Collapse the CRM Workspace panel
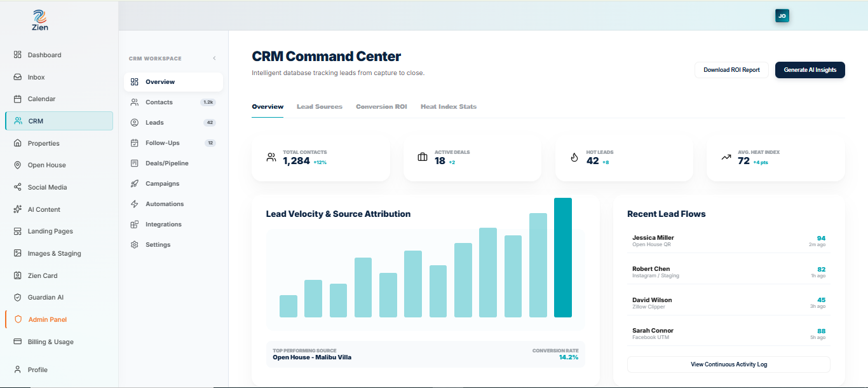868x388 pixels. (x=214, y=58)
